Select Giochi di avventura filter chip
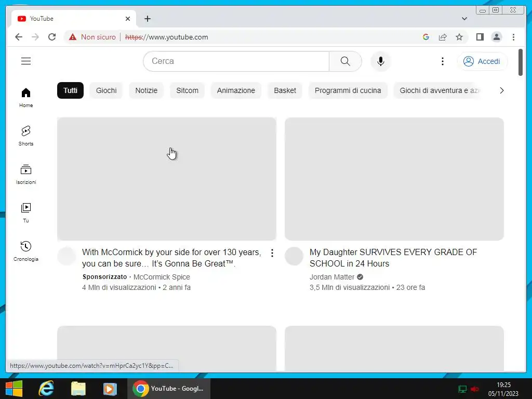The width and height of the screenshot is (532, 399). (437, 90)
